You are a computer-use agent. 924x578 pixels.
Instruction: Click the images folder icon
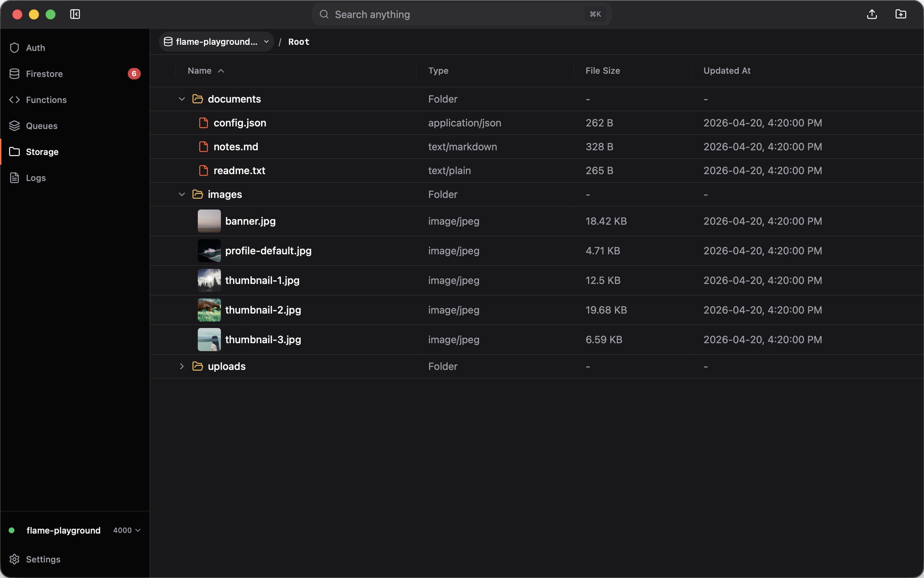click(197, 195)
